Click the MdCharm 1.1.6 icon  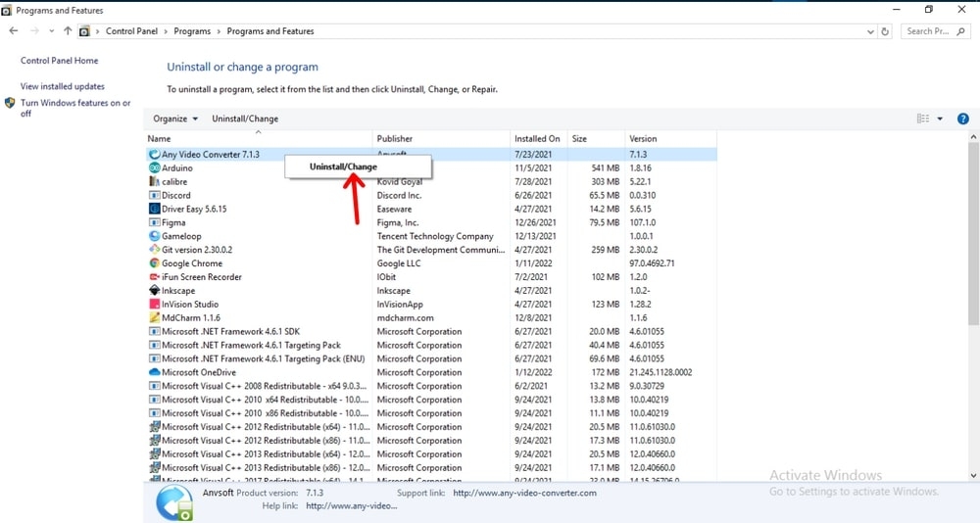click(x=155, y=317)
